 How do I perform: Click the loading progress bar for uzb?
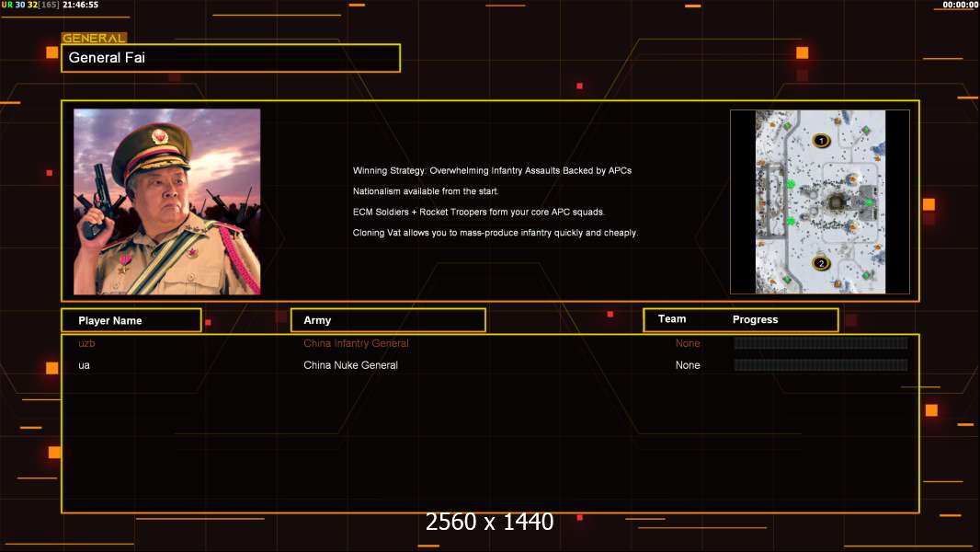[x=821, y=342]
